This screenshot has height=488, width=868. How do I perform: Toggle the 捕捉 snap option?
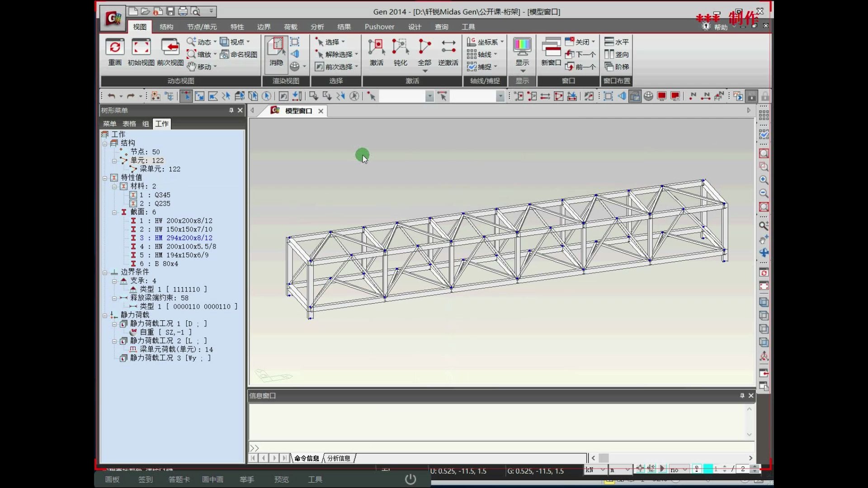tap(481, 67)
